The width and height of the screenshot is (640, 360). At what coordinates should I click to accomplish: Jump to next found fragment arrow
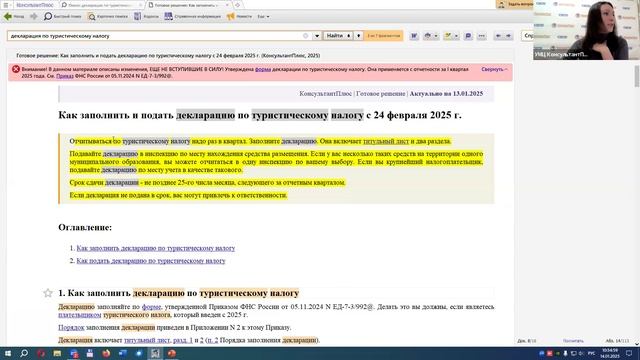(x=358, y=36)
